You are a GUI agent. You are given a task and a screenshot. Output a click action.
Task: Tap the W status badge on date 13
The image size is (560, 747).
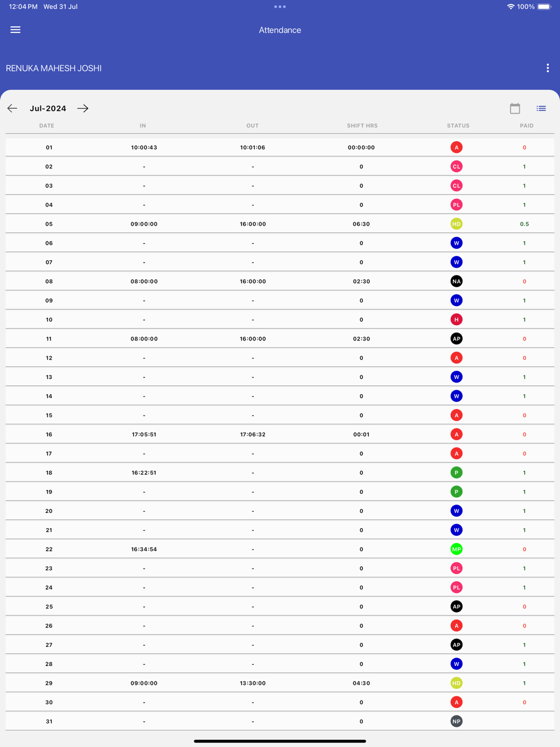point(456,377)
